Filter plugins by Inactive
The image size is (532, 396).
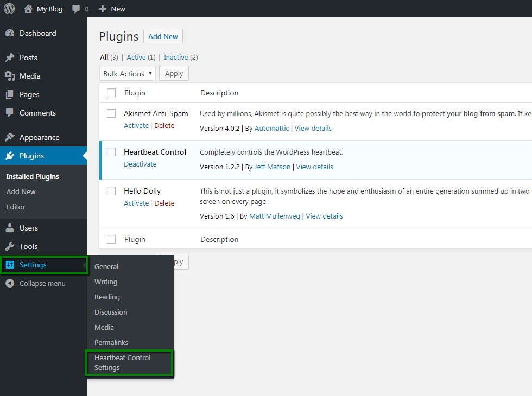[x=176, y=58]
